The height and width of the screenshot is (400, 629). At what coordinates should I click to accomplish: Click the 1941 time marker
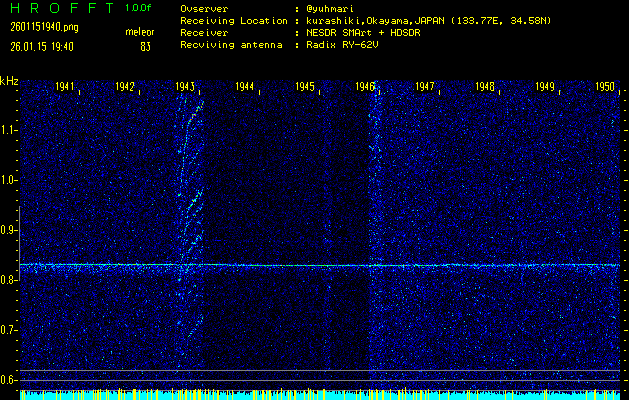point(67,87)
